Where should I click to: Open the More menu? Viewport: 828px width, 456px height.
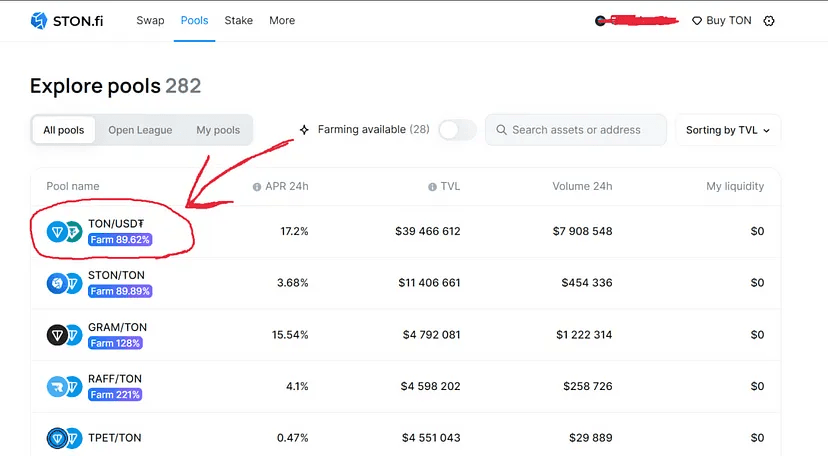(x=282, y=21)
